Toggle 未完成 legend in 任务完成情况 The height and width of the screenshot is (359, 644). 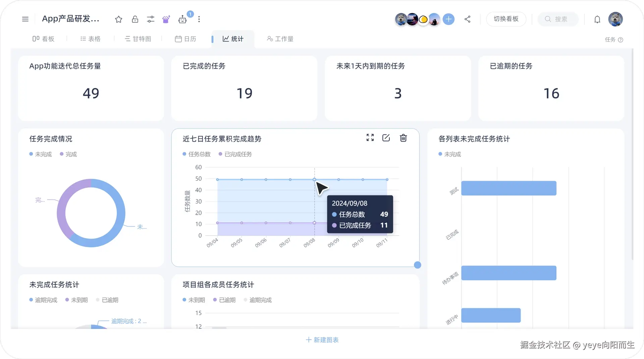point(41,154)
